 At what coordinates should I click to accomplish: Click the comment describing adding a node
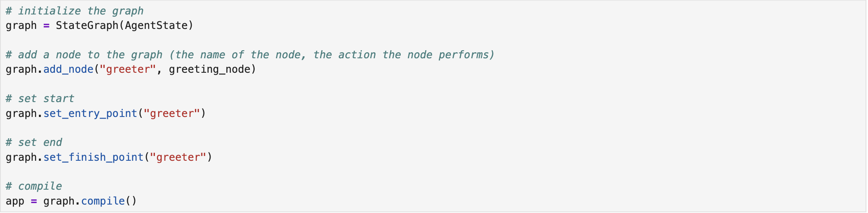pos(250,55)
